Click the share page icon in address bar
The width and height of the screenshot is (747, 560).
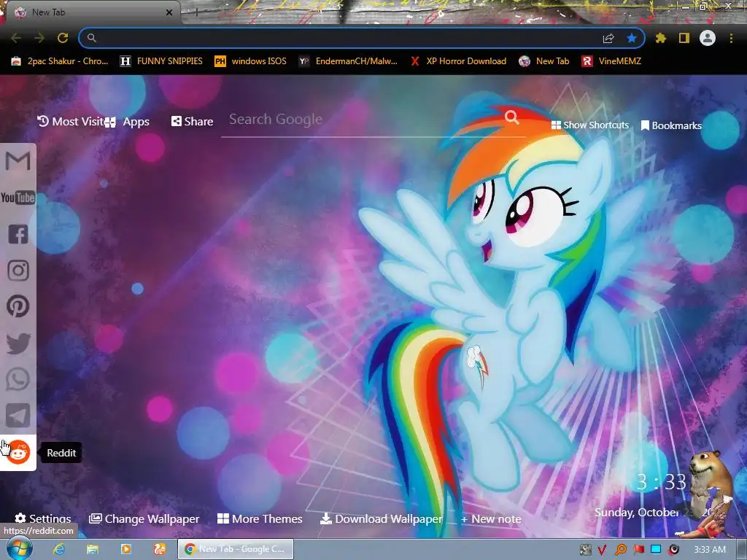[x=608, y=38]
